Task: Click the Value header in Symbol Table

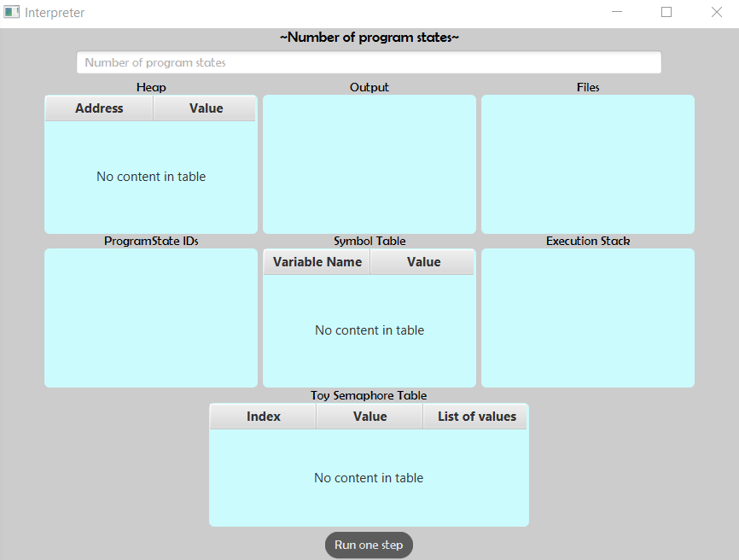Action: (x=422, y=261)
